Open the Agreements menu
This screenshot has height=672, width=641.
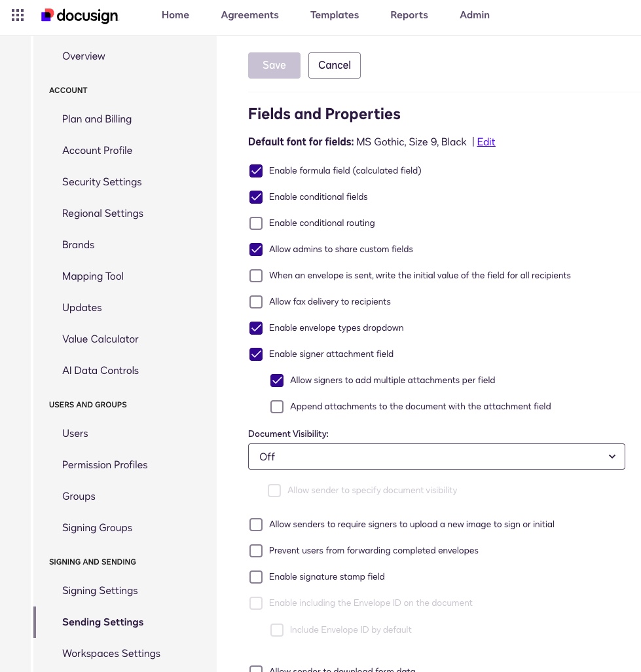coord(249,15)
